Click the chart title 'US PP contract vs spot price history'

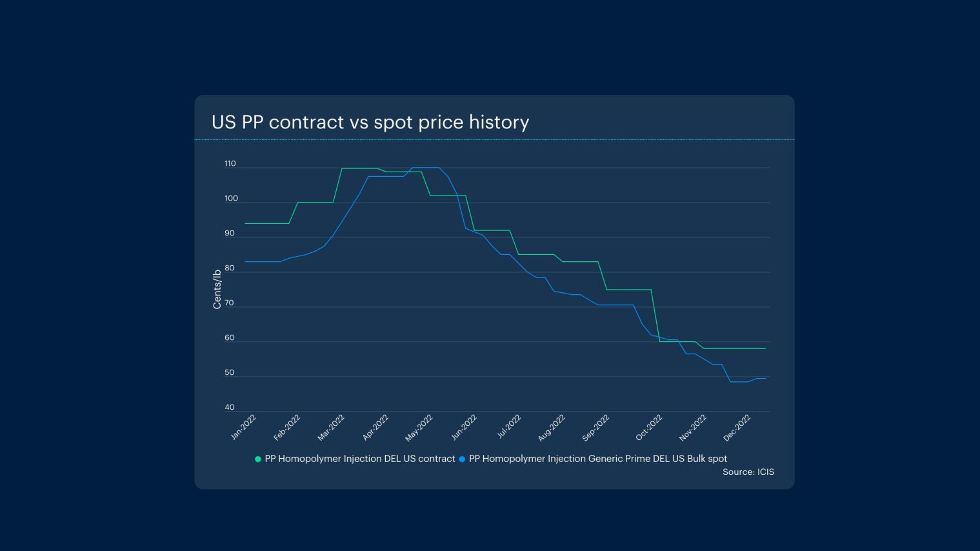click(x=370, y=122)
